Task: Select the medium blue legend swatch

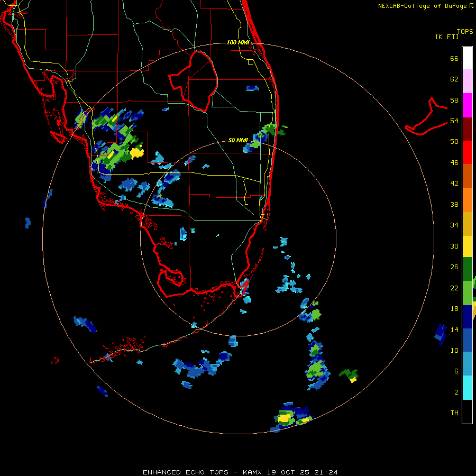Action: [x=467, y=340]
